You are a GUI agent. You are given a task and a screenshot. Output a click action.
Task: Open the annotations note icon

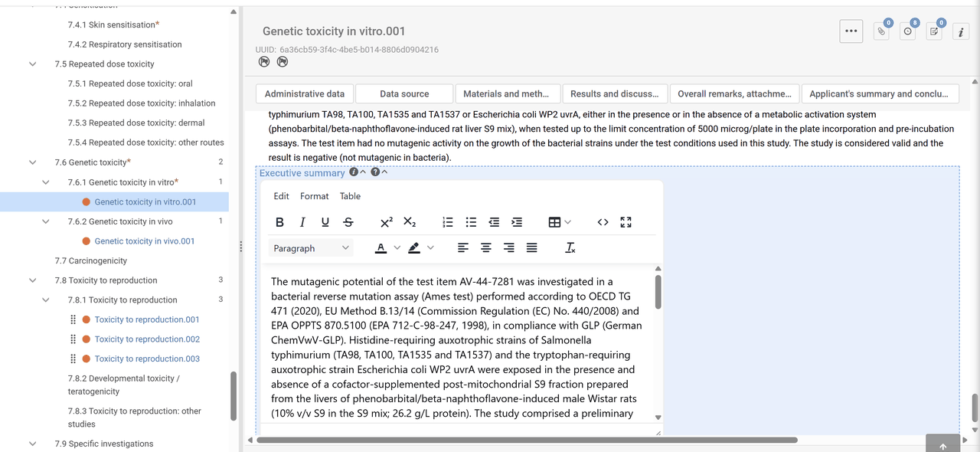click(x=934, y=31)
